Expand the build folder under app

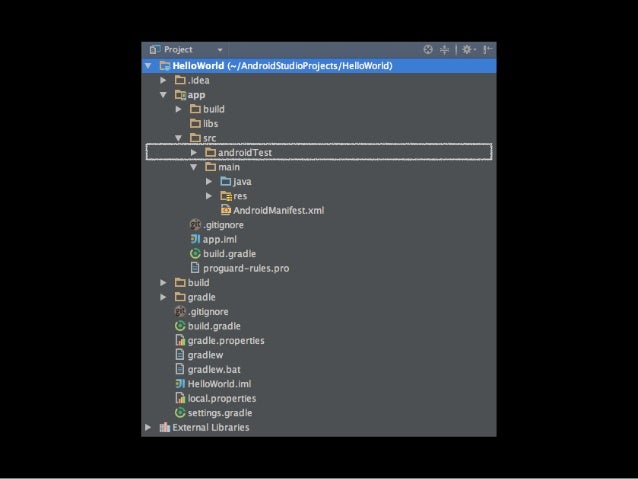pos(178,109)
